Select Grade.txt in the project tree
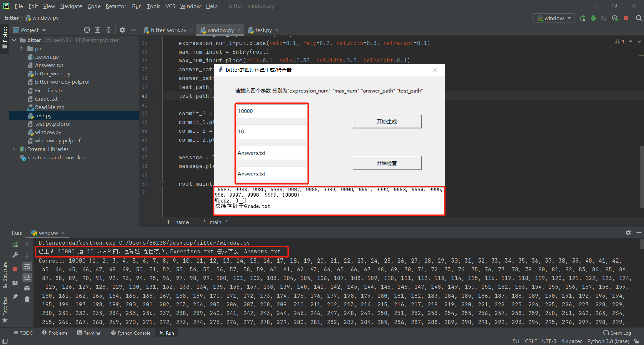644x345 pixels. [x=46, y=99]
